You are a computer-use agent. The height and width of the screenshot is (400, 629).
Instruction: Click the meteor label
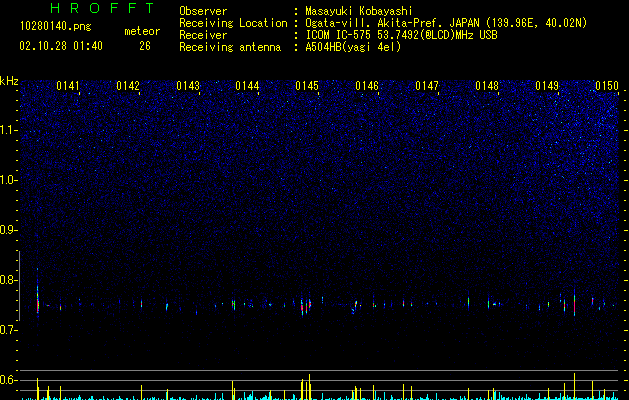[142, 31]
